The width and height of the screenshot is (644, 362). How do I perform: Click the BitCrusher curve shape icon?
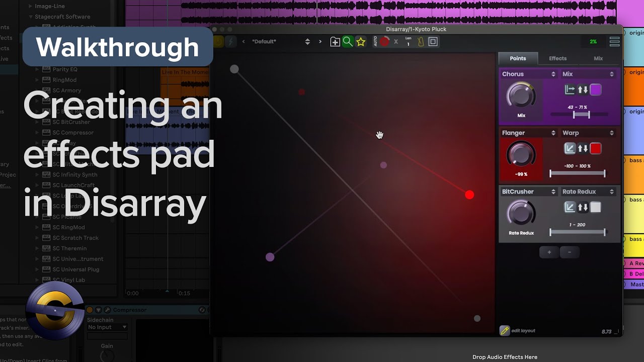pyautogui.click(x=570, y=207)
